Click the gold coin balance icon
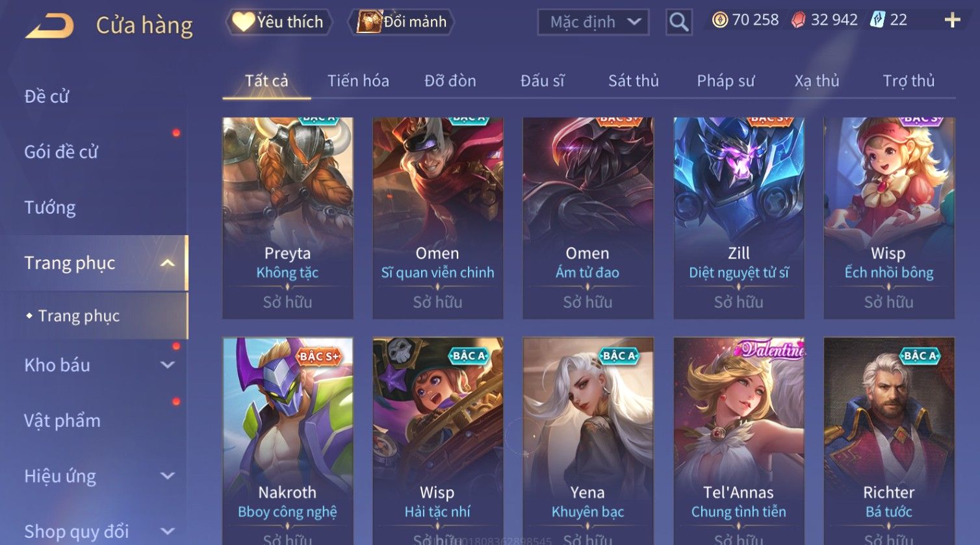This screenshot has height=545, width=980. point(720,20)
